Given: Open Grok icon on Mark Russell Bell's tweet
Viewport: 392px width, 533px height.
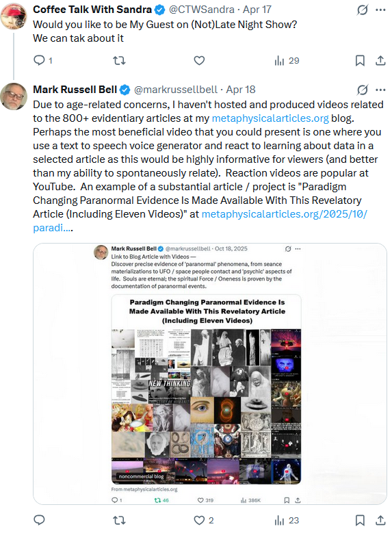Looking at the screenshot, I should (x=363, y=90).
